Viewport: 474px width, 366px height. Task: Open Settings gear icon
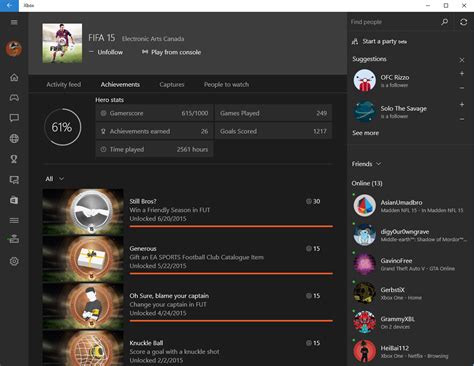[14, 261]
